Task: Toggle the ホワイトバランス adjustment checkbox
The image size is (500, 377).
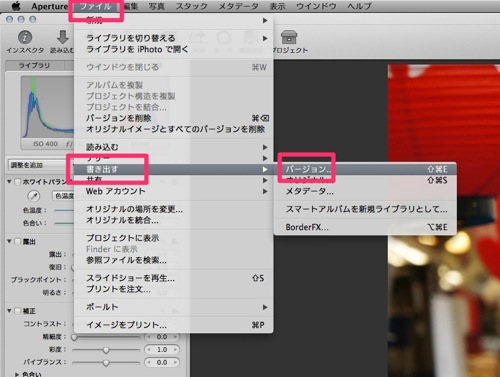Action: coord(17,182)
